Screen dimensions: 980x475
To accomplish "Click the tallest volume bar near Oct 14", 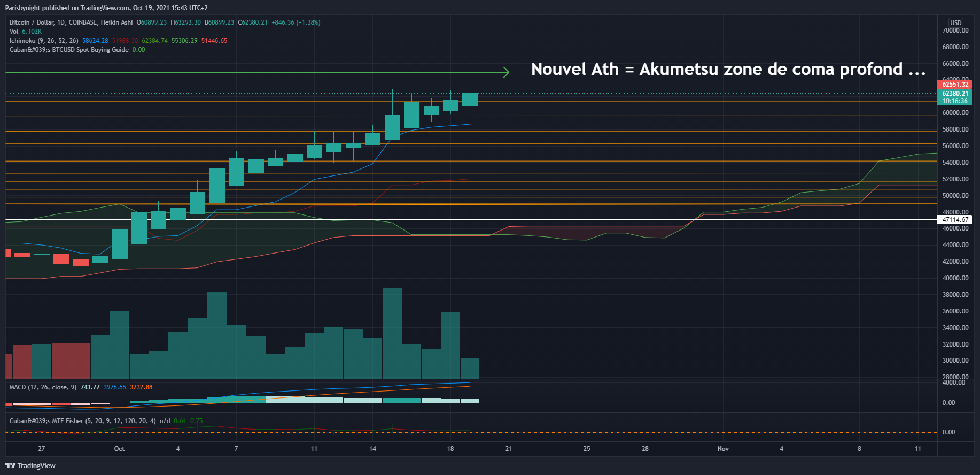I will (392, 333).
